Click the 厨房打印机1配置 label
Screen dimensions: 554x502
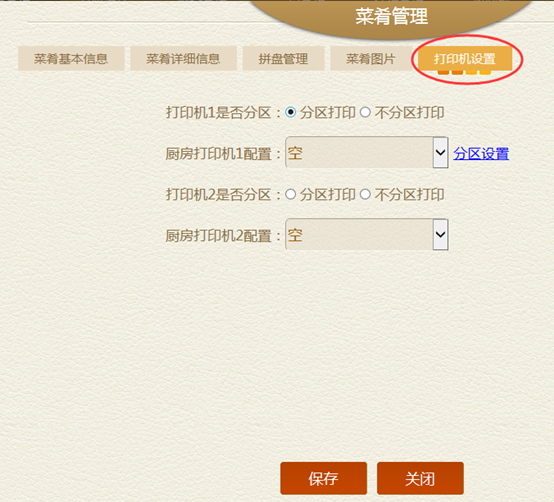218,154
